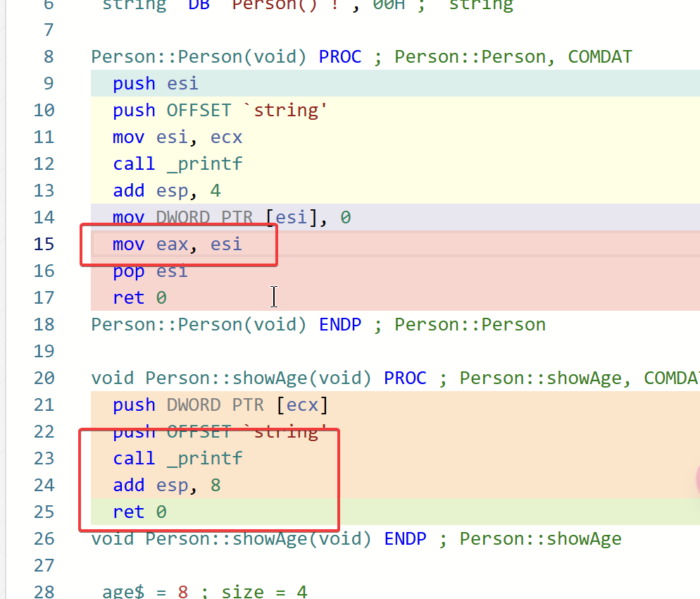Screen dimensions: 700x599
Task: Click line number 7 in the gutter
Action: 49,30
